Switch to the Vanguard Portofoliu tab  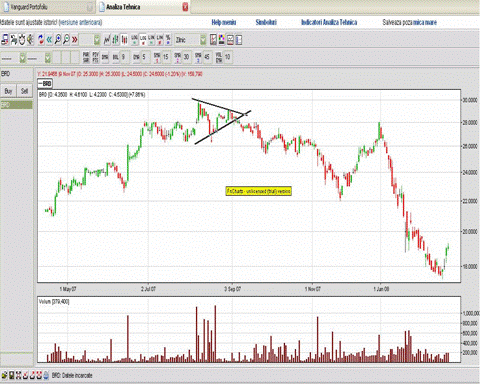click(x=47, y=7)
